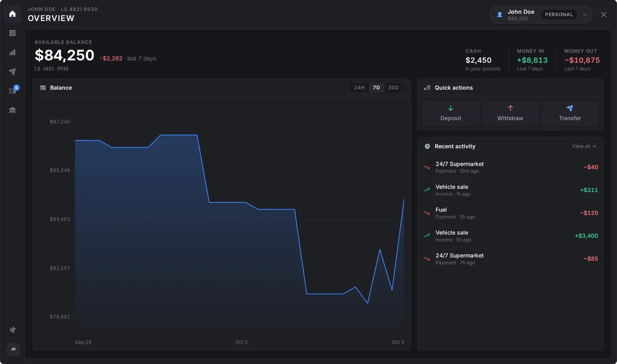
Task: Open the Home overview sidebar icon
Action: click(12, 14)
